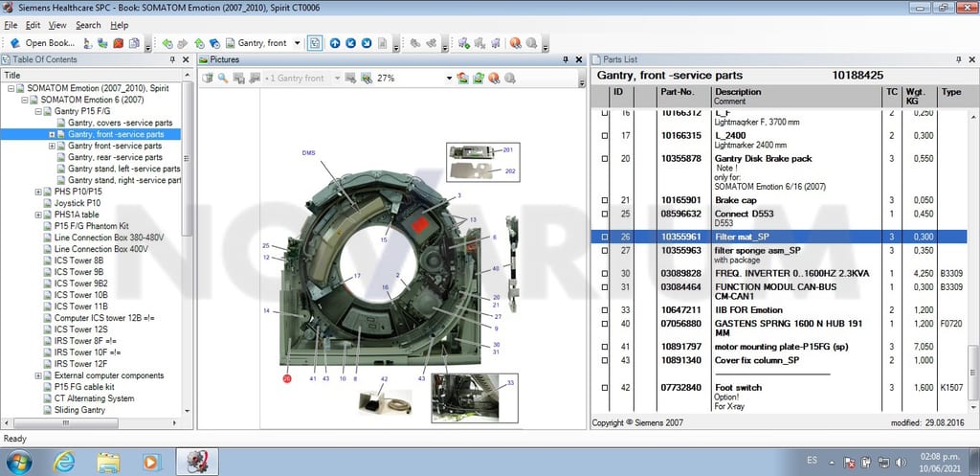Collapse the SOMATOM Emotion (2007_2010), Spirit root node
Viewport: 980px width, 476px height.
[x=11, y=88]
